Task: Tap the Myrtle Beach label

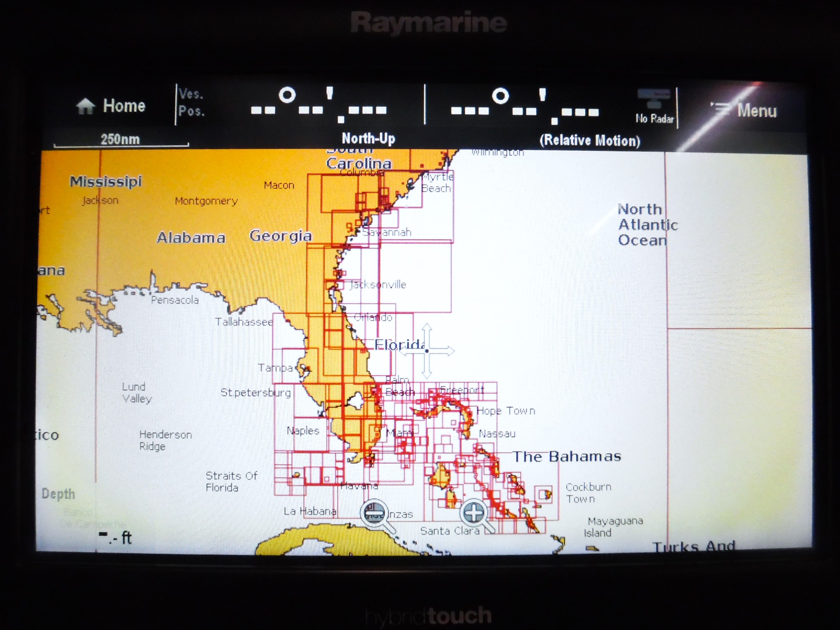Action: pyautogui.click(x=437, y=182)
